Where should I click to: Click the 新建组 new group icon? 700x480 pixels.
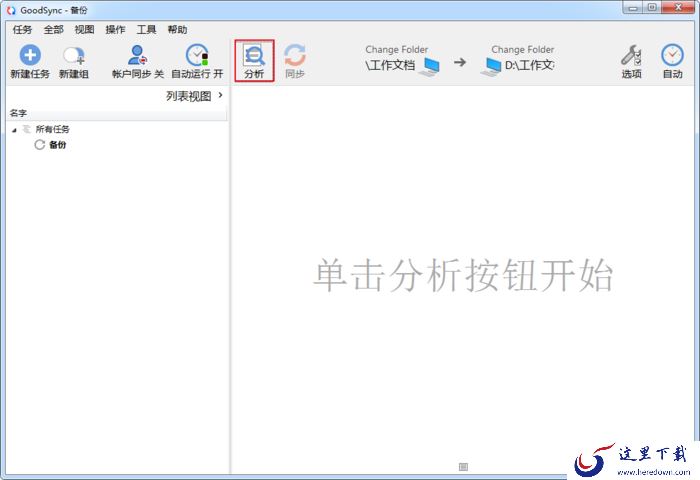click(x=74, y=56)
